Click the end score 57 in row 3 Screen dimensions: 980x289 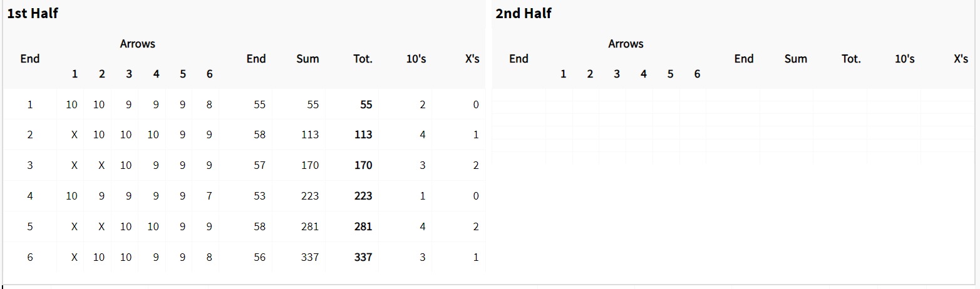(x=259, y=165)
